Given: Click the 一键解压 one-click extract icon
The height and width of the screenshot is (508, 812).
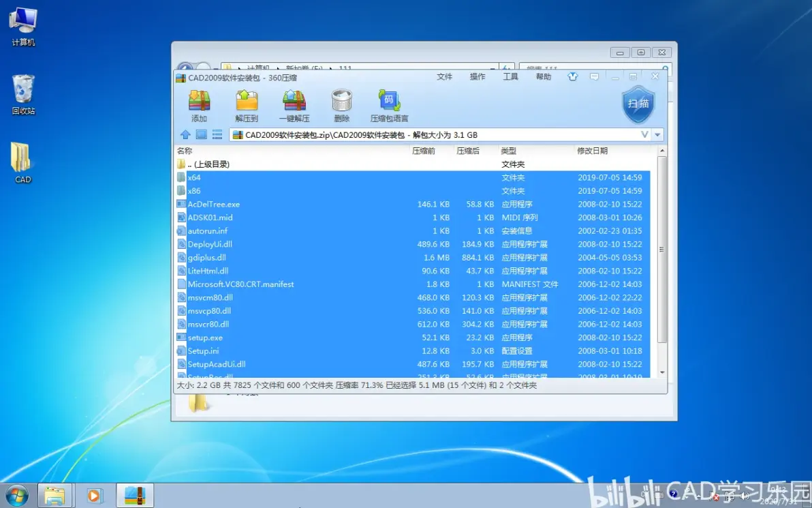Looking at the screenshot, I should pos(294,106).
